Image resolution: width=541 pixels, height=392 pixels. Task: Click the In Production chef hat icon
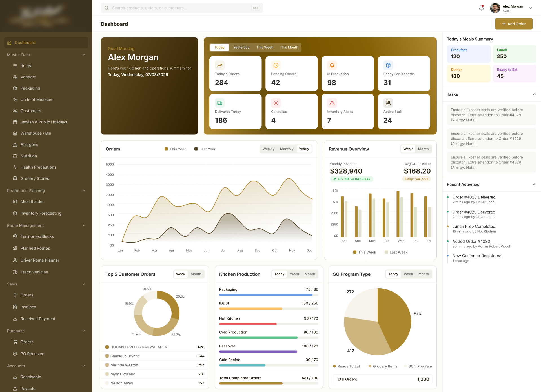coord(332,65)
